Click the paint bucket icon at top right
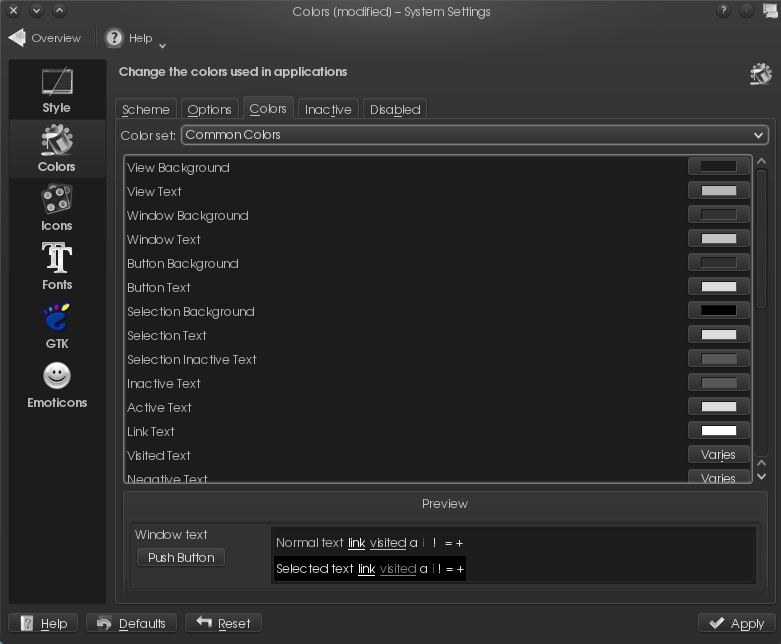781x644 pixels. pos(761,74)
